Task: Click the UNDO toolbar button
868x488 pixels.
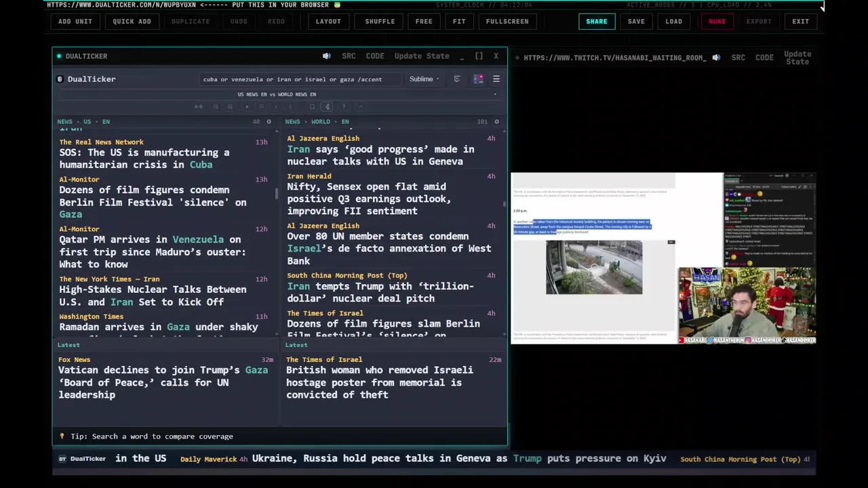Action: (239, 21)
